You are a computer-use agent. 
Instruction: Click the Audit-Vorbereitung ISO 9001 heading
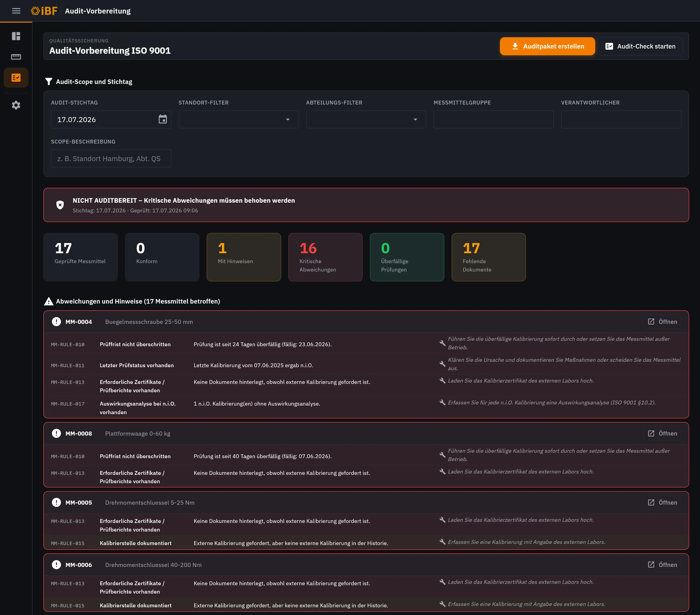coord(110,51)
